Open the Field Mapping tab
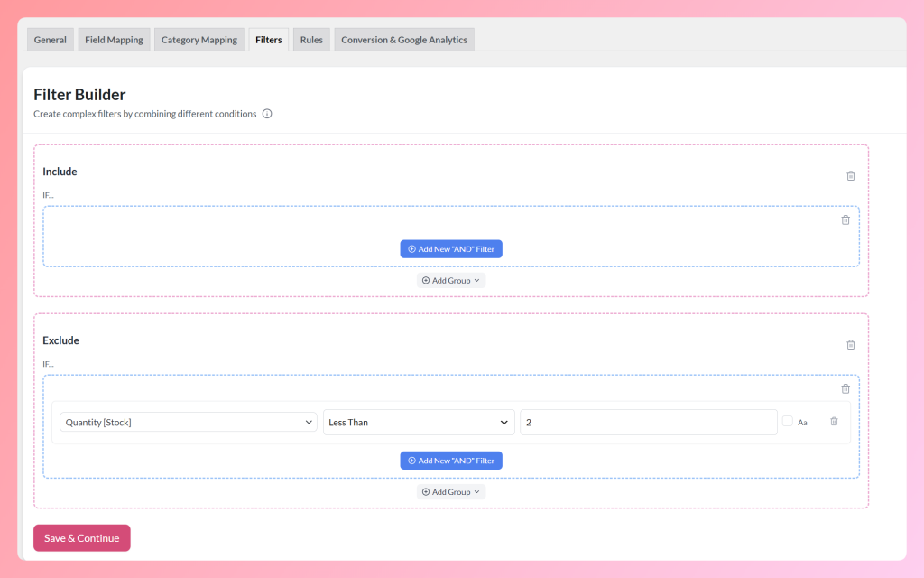 tap(114, 40)
